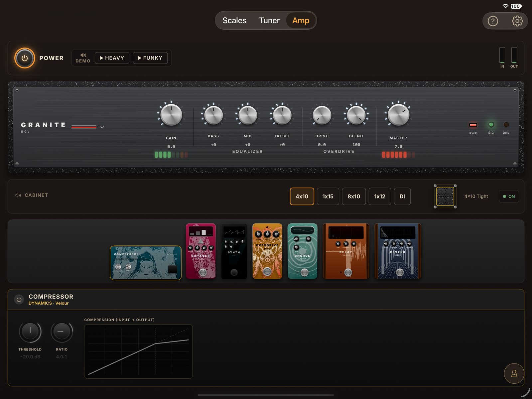
Task: Select the Compressor pedal
Action: pyautogui.click(x=146, y=263)
